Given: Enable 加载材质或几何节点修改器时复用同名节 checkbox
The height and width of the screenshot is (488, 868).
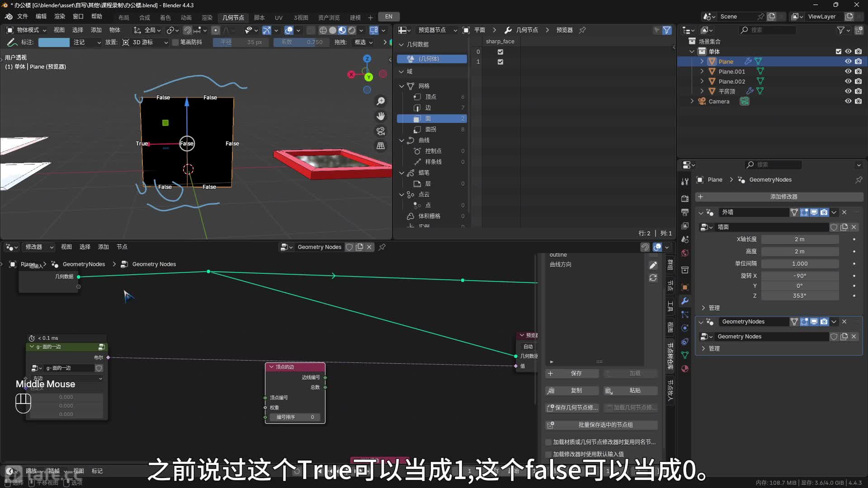Looking at the screenshot, I should [x=548, y=442].
